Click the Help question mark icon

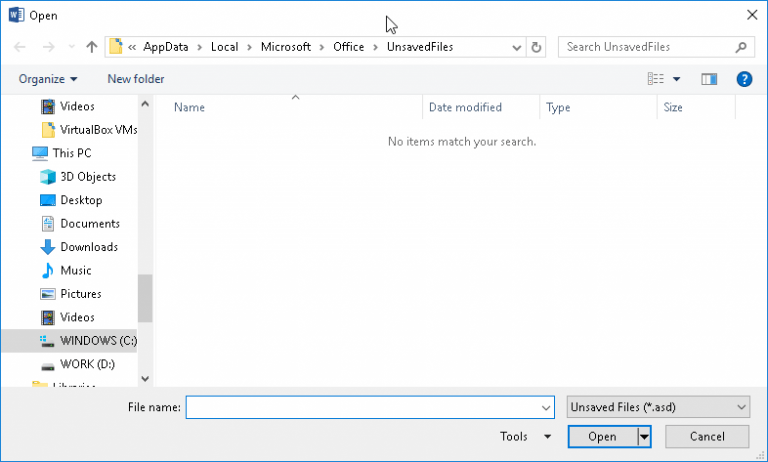coord(744,79)
